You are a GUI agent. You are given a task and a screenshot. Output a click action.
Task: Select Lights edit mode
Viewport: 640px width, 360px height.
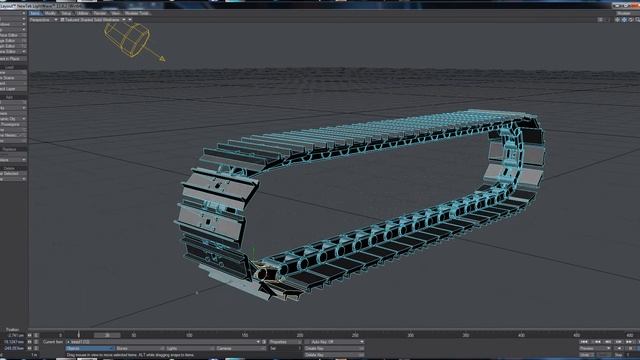190,348
